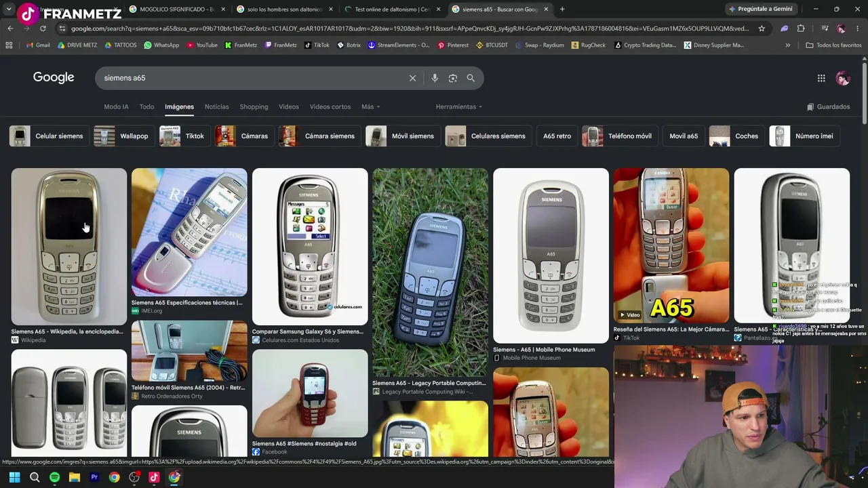Open the Windows Start menu
Image resolution: width=868 pixels, height=488 pixels.
pyautogui.click(x=14, y=477)
